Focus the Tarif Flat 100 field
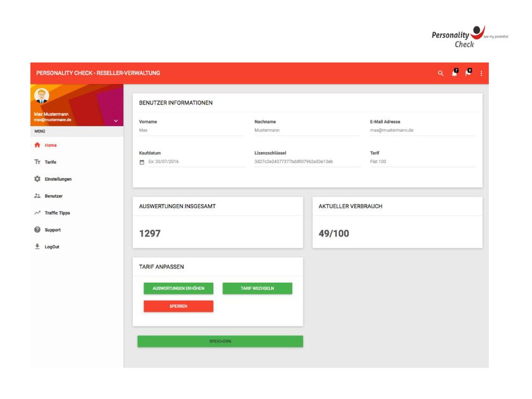This screenshot has width=532, height=399. coord(423,162)
